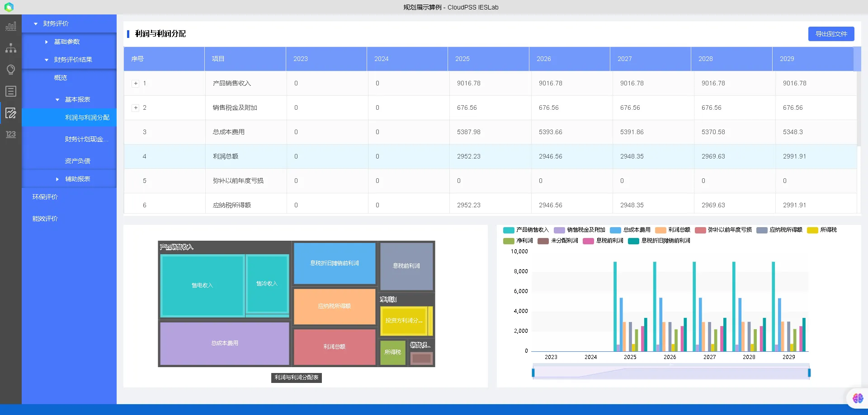Viewport: 868px width, 415px height.
Task: Open the 资产负债 report item
Action: [77, 161]
